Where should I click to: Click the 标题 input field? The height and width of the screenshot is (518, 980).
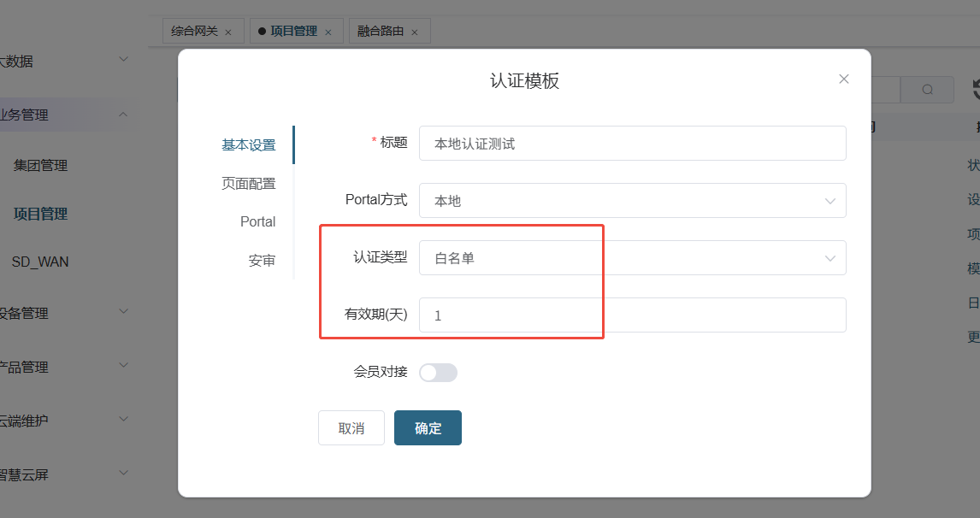pos(632,144)
